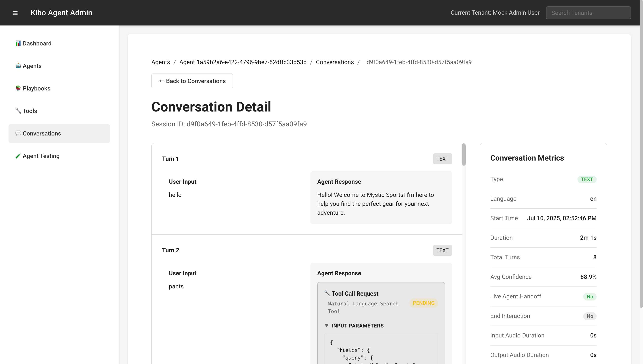Click the conversation turns scrollbar thumb
This screenshot has width=643, height=364.
point(464,155)
